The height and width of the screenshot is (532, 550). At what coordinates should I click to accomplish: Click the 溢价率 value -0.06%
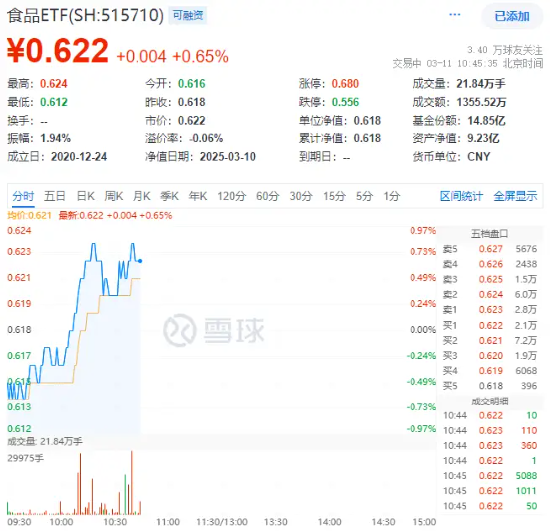pyautogui.click(x=206, y=138)
